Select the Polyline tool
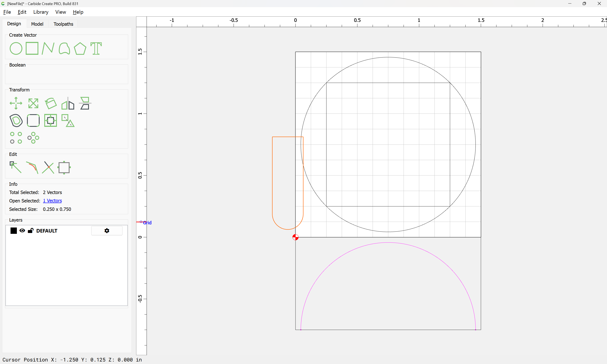Image resolution: width=607 pixels, height=364 pixels. [48, 48]
